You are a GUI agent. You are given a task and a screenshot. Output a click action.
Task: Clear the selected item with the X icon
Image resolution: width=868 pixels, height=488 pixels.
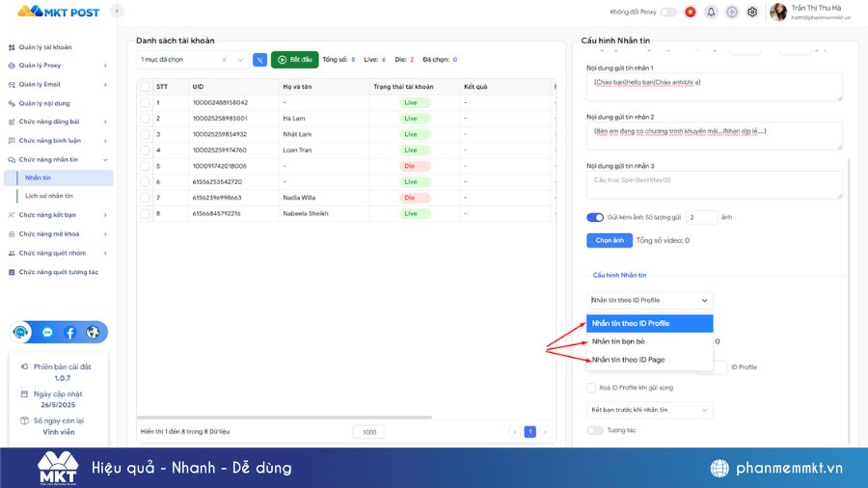coord(224,60)
